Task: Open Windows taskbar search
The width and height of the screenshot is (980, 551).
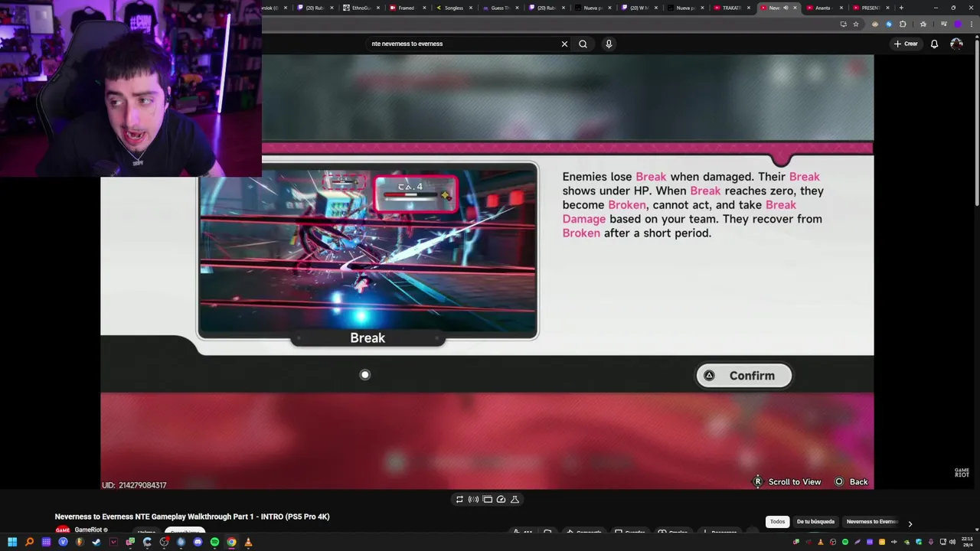Action: (x=29, y=542)
